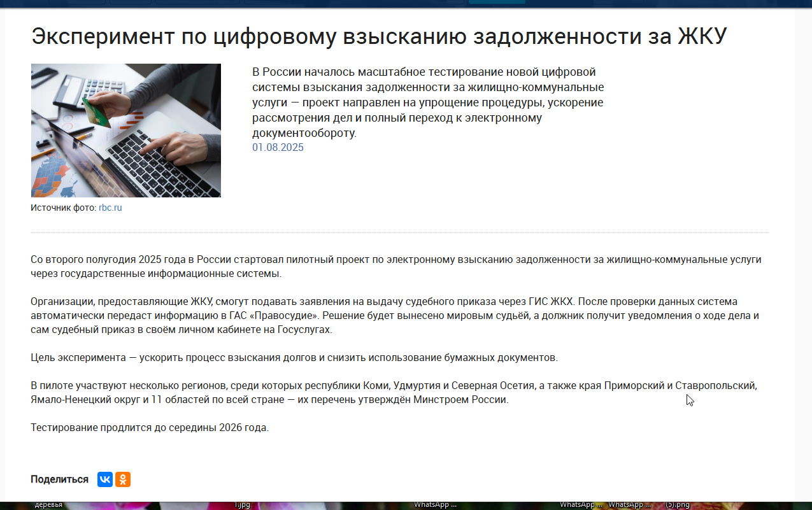The width and height of the screenshot is (812, 510).
Task: Click the headline about digital ЖКУ debt collection
Action: 379,37
